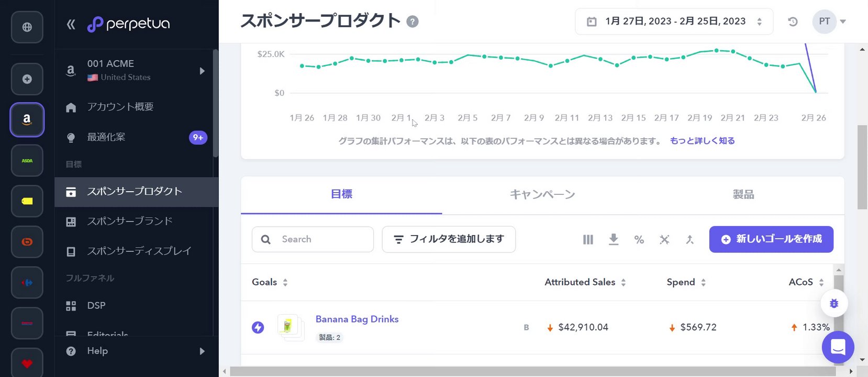Collapse the sidebar with the double chevron
Screen dimensions: 868x377
71,25
